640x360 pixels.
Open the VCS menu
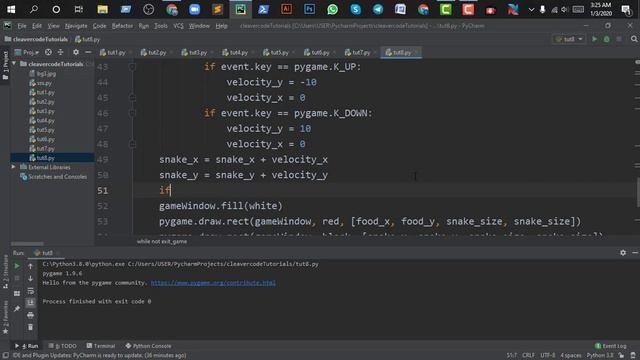click(x=178, y=26)
